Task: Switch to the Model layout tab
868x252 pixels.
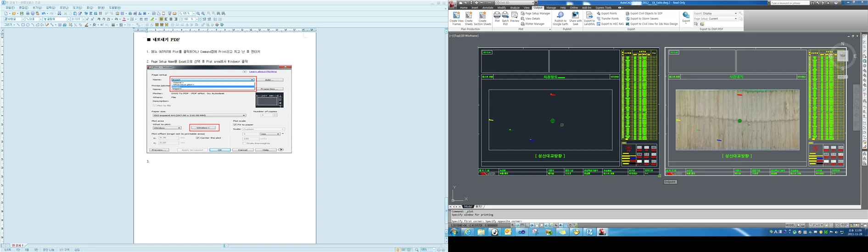Action: [468, 207]
